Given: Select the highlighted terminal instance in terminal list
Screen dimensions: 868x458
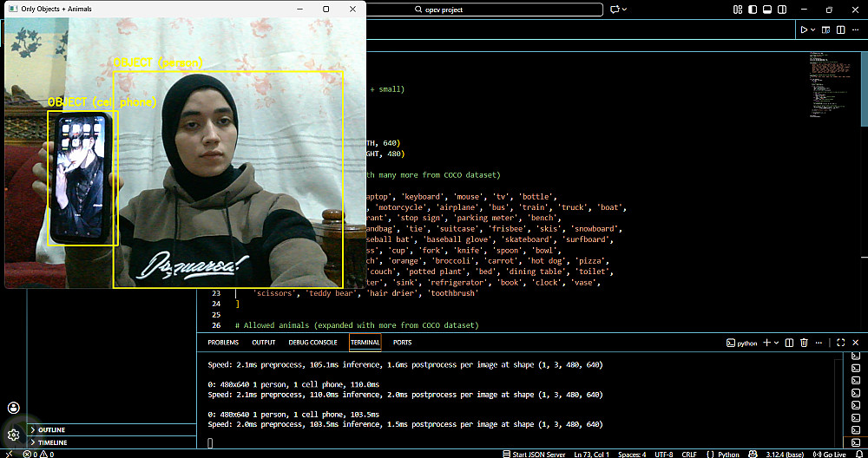Looking at the screenshot, I should 855,442.
